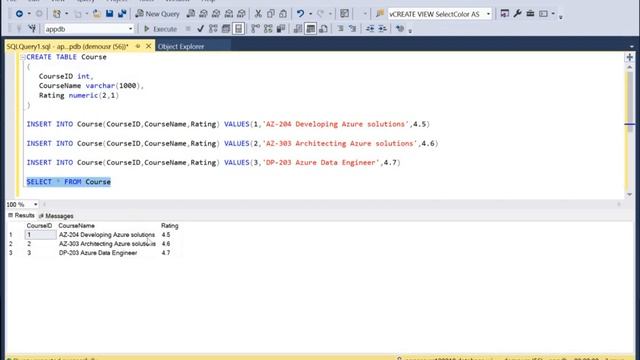
Task: Click the Database Engine Query icon after New Query
Action: (191, 14)
